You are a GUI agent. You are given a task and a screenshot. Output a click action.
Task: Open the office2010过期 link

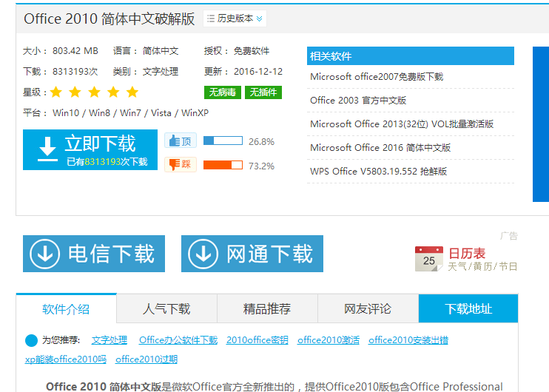tap(146, 359)
